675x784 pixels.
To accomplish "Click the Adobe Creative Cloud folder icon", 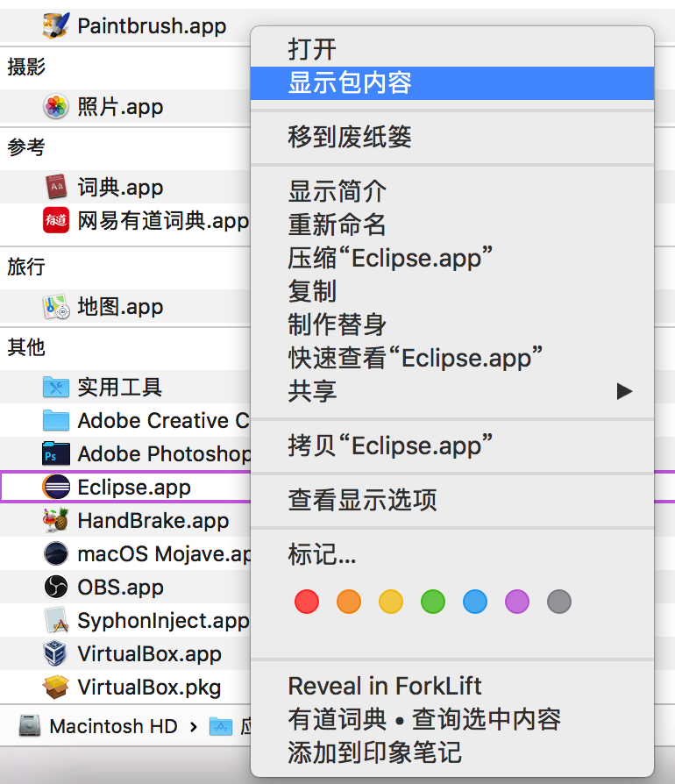I will (x=56, y=420).
